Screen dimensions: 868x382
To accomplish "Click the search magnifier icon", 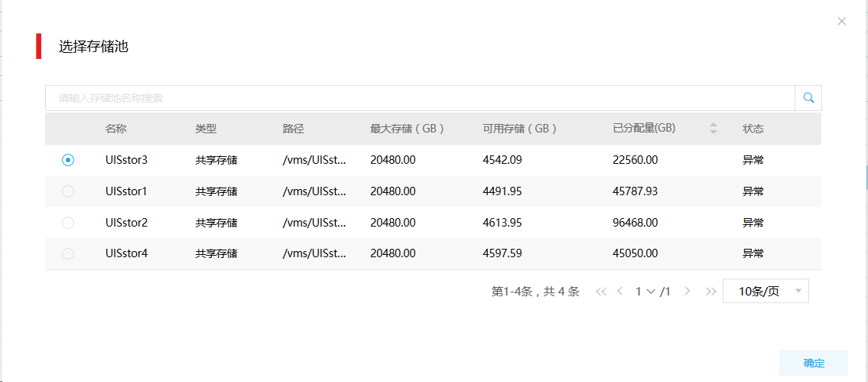I will point(808,98).
